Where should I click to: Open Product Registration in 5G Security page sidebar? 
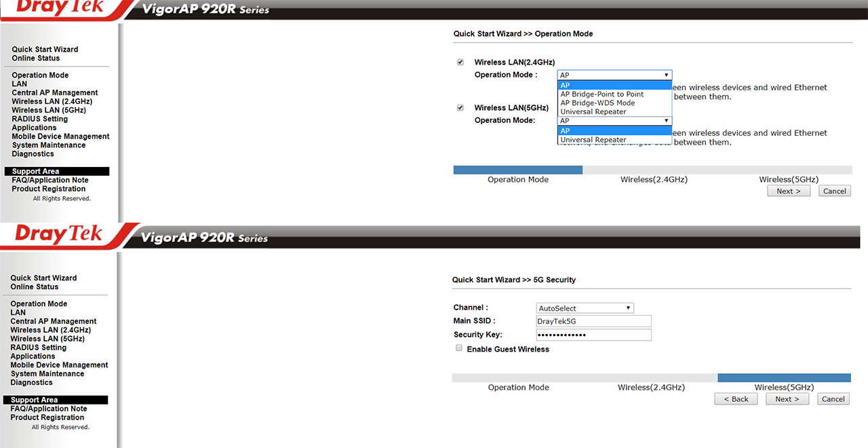[47, 418]
